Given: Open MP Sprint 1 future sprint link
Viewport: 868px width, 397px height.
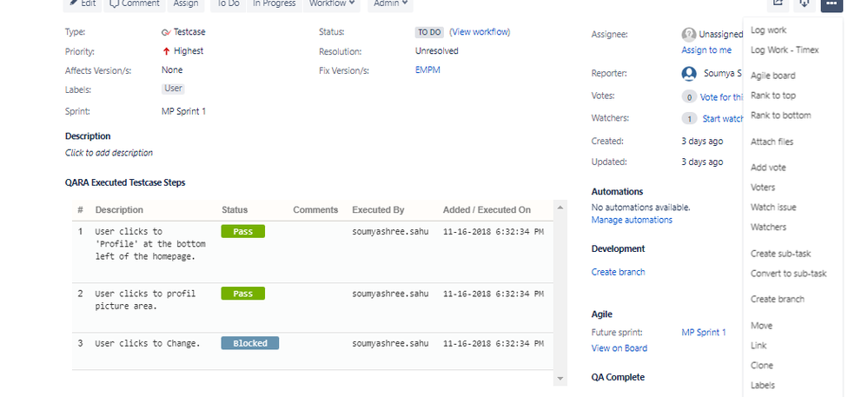Looking at the screenshot, I should (704, 332).
